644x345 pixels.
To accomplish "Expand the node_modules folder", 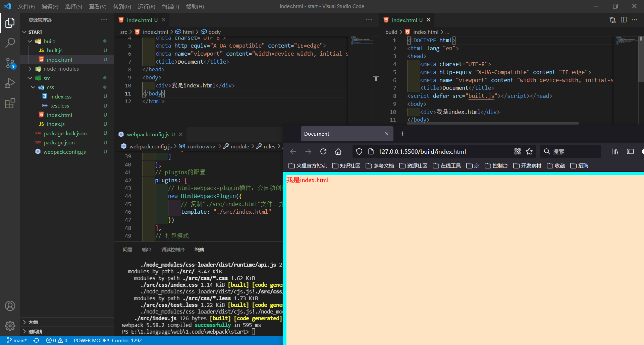I will click(30, 69).
